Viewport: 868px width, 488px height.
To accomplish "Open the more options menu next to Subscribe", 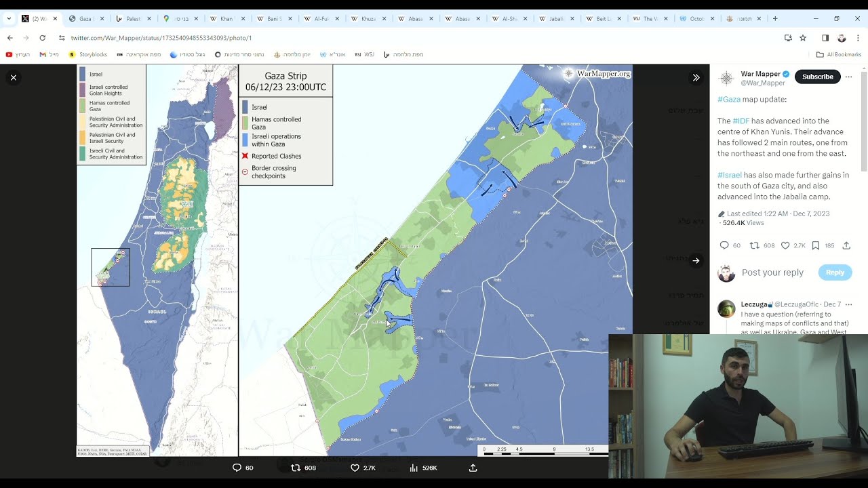I will (848, 77).
